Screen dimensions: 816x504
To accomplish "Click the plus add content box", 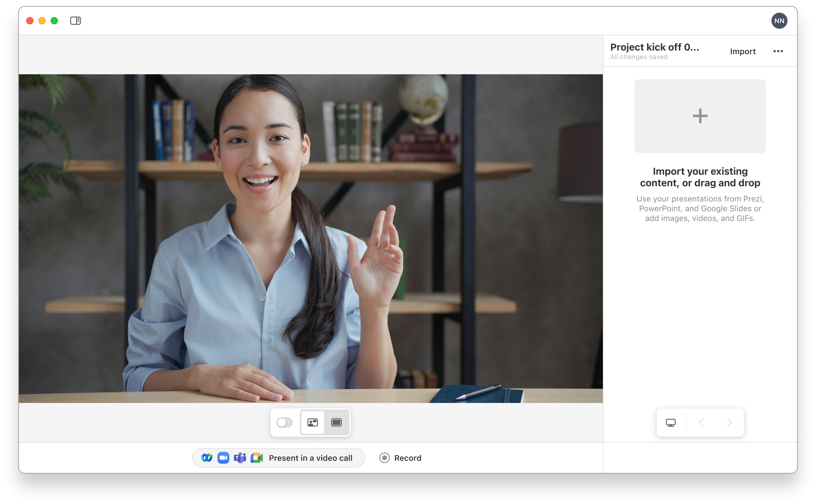I will point(700,116).
